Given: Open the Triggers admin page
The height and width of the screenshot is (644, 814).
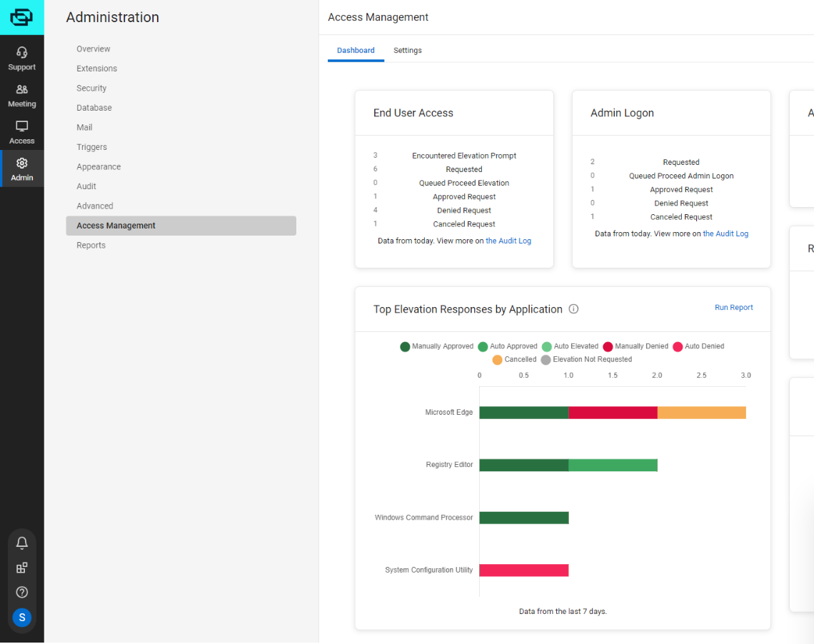Looking at the screenshot, I should pos(91,147).
